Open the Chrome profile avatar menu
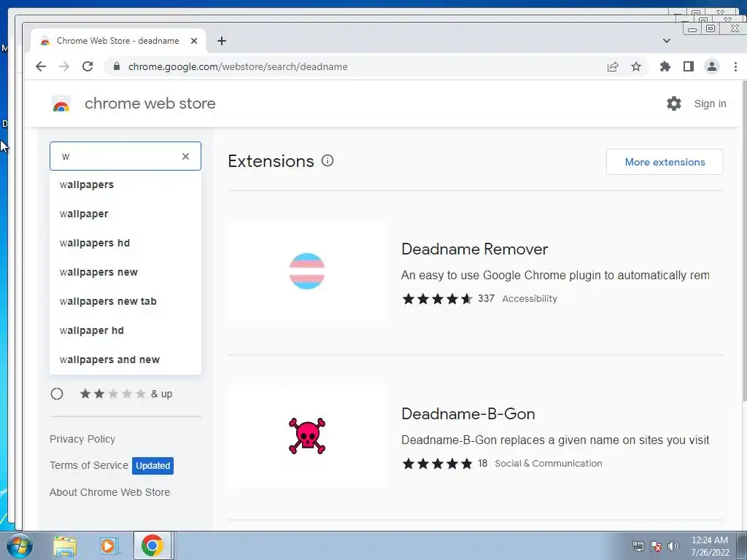The height and width of the screenshot is (560, 747). coord(712,66)
